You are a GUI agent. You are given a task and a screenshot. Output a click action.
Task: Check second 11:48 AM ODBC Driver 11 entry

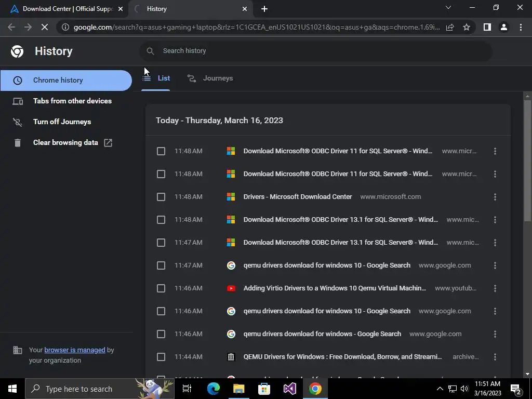point(161,174)
